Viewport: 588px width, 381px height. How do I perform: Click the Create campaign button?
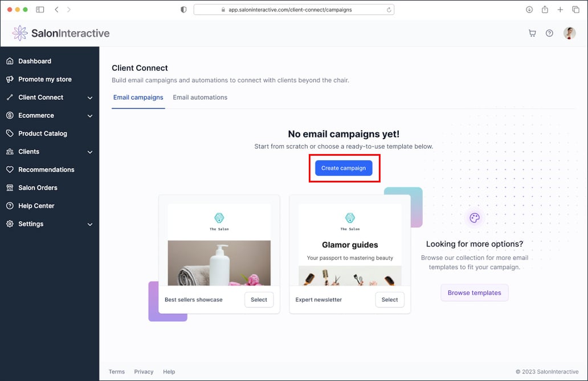tap(343, 168)
